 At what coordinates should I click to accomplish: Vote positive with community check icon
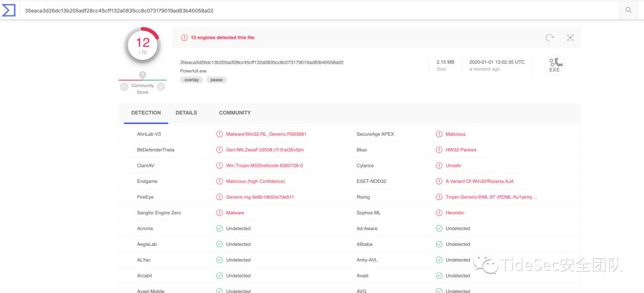(161, 86)
